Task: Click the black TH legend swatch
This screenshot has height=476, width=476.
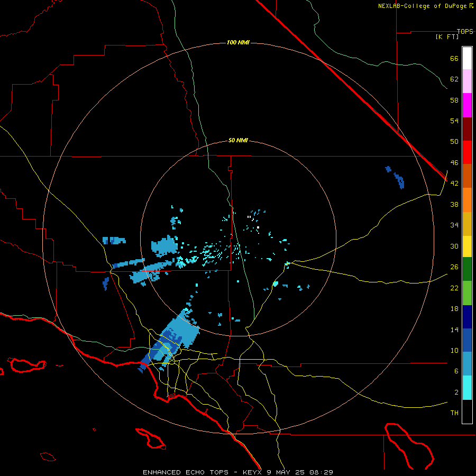Action: click(x=467, y=411)
